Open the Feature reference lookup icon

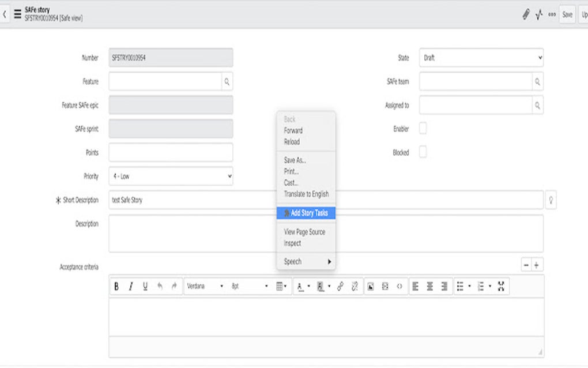tap(227, 81)
